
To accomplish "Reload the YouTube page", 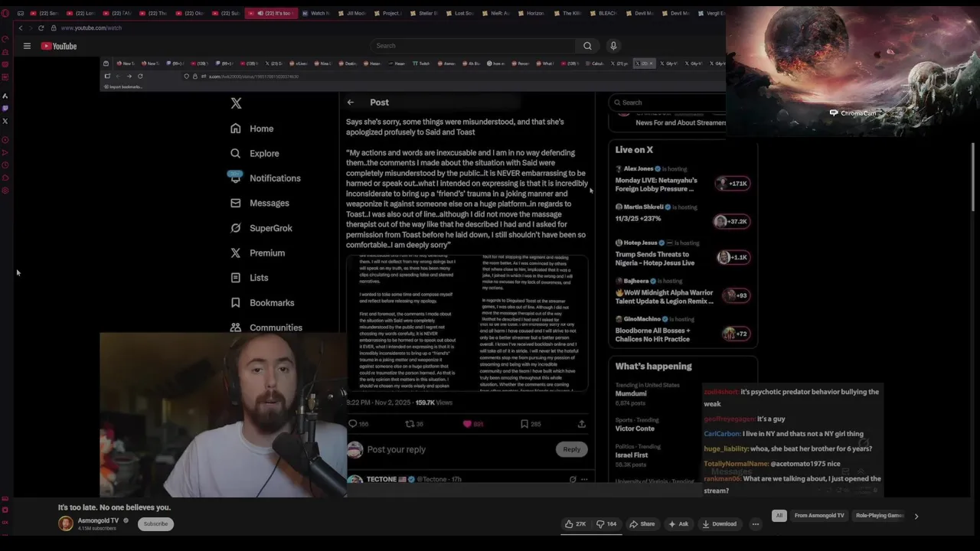I will pyautogui.click(x=41, y=28).
